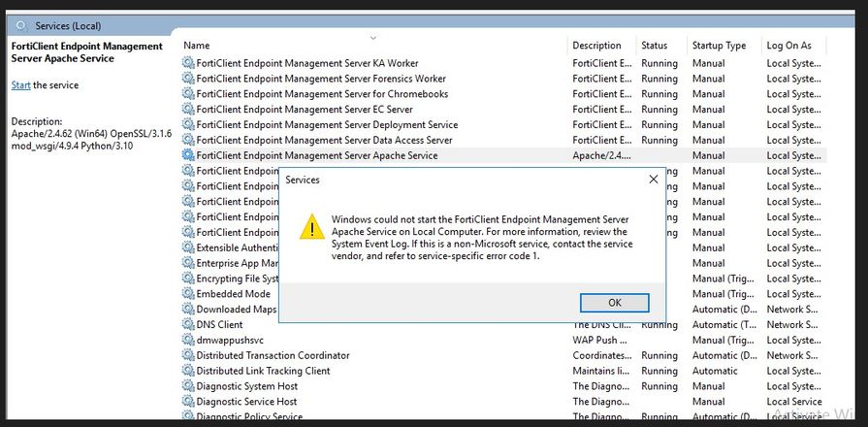The width and height of the screenshot is (868, 427).
Task: Sort by the Log On As column header
Action: (x=788, y=46)
